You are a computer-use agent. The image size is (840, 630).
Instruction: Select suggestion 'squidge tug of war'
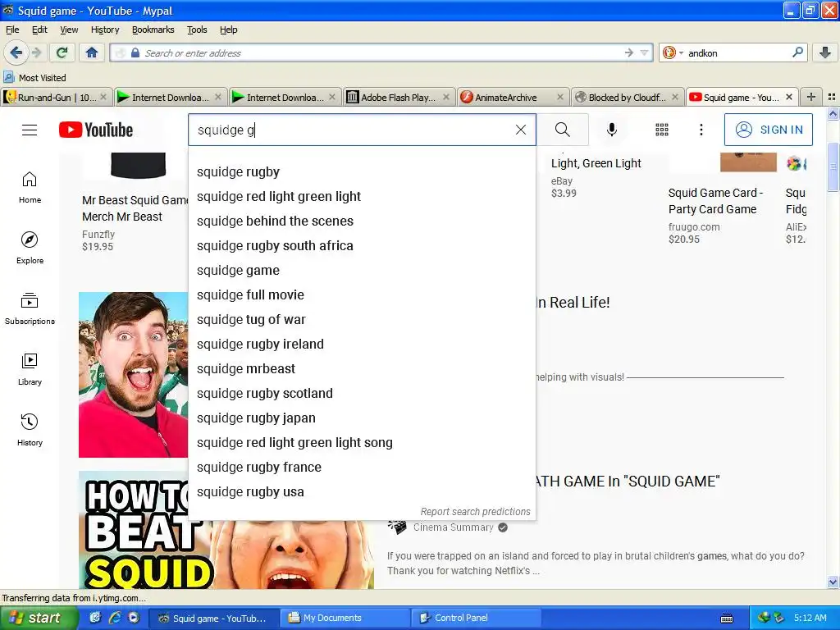tap(362, 320)
